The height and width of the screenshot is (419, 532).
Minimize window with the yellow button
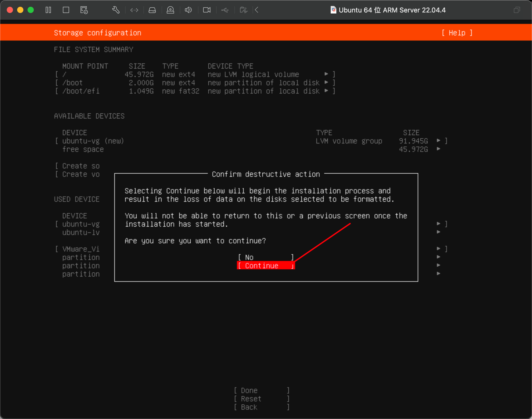click(20, 10)
